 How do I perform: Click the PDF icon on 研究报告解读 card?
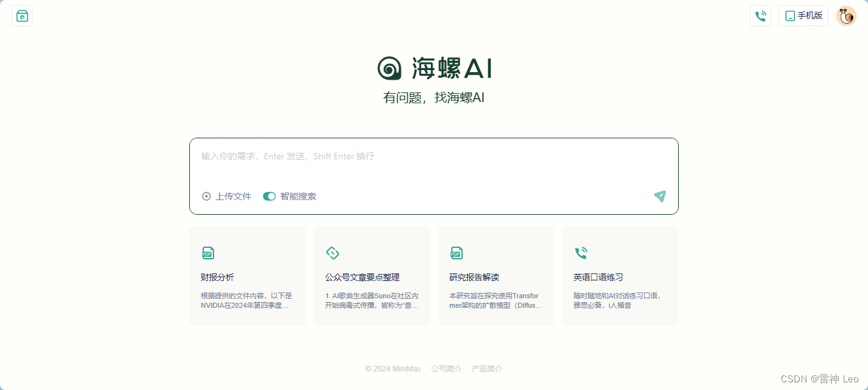click(x=456, y=253)
